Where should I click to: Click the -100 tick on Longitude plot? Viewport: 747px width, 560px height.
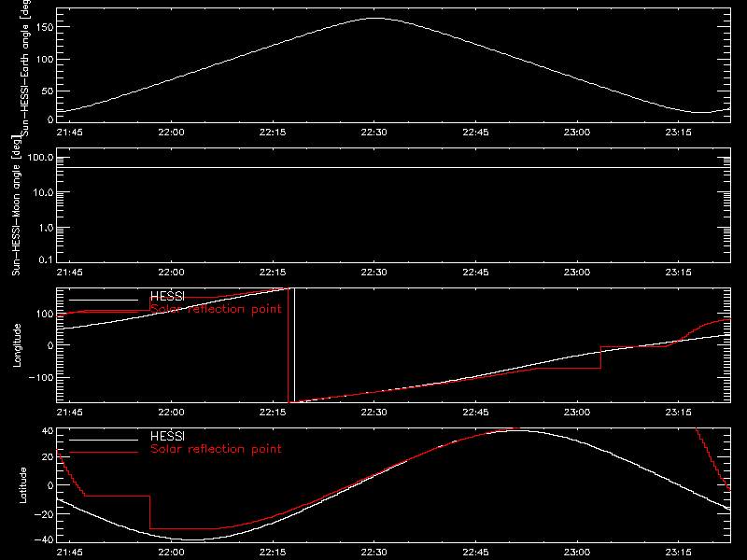click(40, 377)
